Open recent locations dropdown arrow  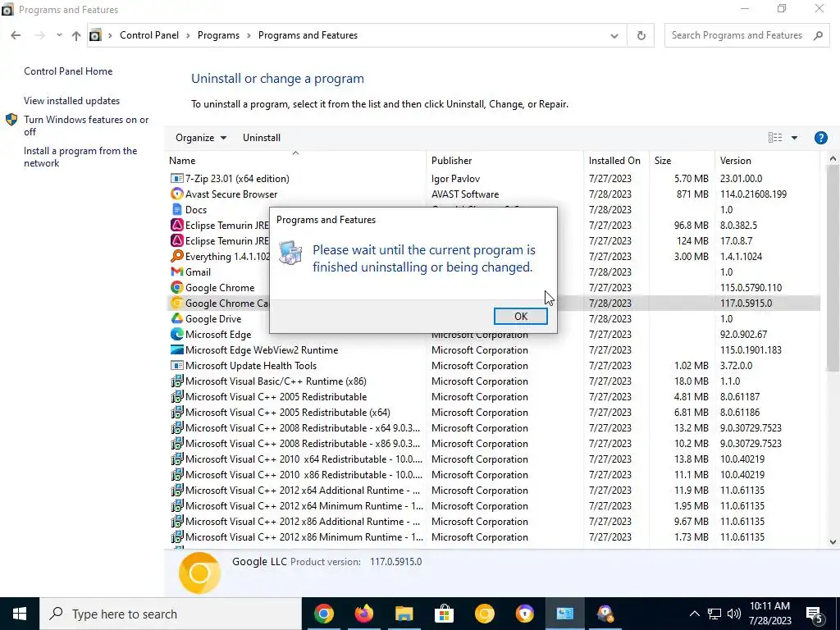click(x=59, y=35)
